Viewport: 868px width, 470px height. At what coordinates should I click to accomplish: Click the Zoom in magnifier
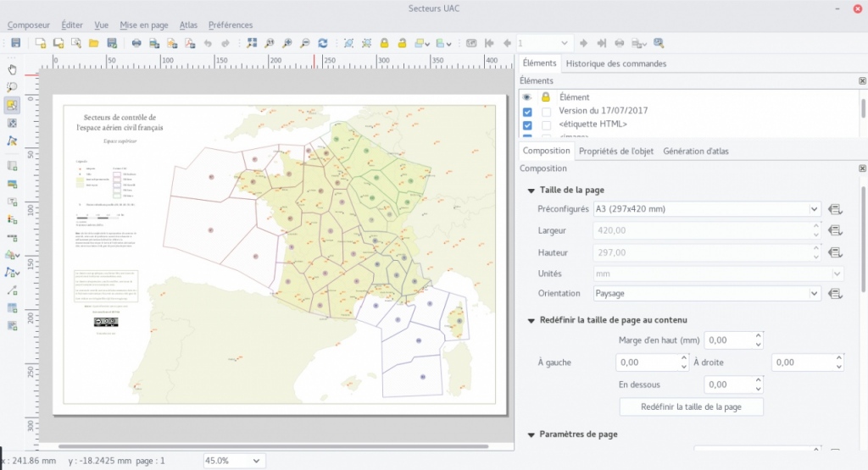(287, 43)
